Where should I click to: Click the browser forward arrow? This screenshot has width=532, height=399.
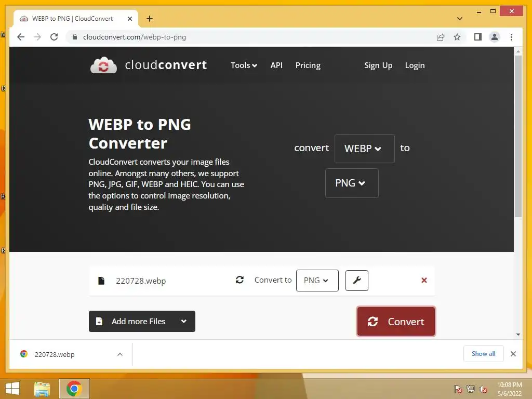tap(37, 37)
